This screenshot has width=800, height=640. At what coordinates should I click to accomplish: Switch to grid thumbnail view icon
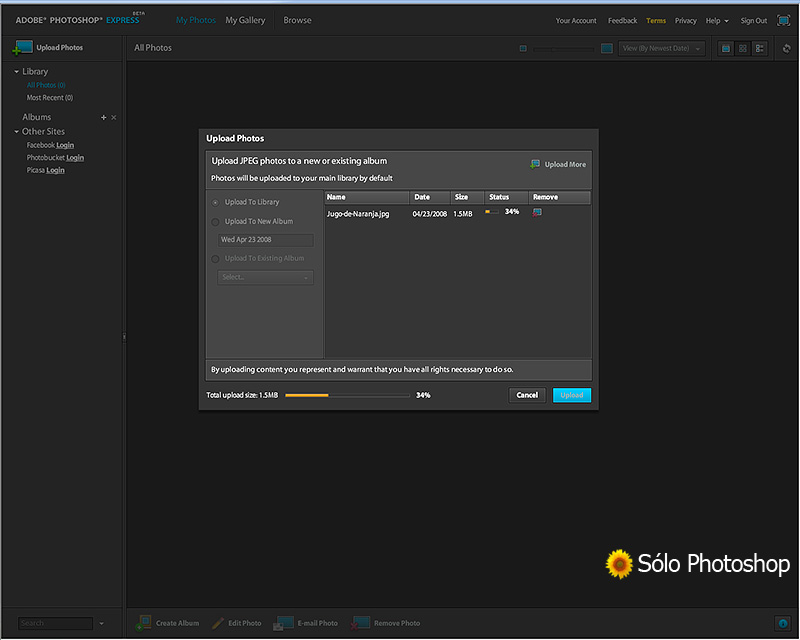point(742,48)
